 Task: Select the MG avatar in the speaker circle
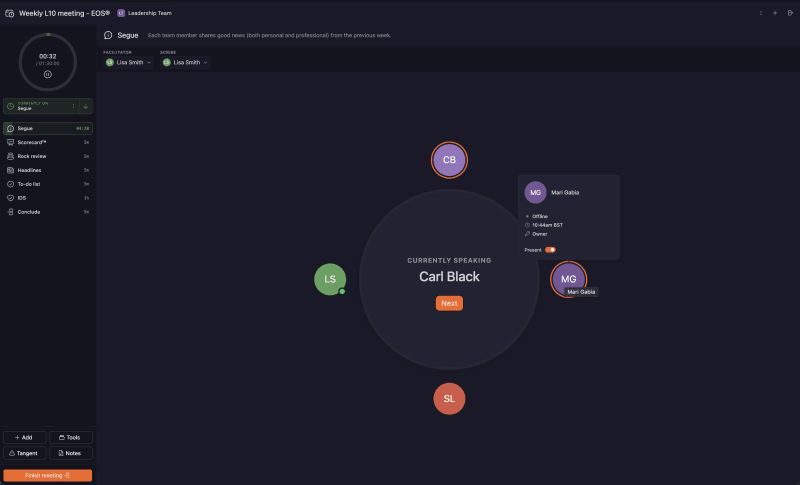[568, 279]
